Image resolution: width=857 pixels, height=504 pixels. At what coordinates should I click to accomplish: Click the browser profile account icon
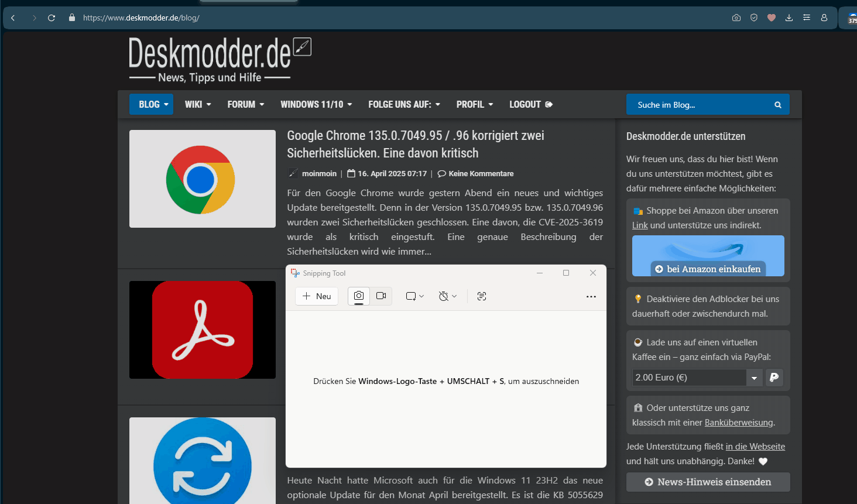coord(824,18)
